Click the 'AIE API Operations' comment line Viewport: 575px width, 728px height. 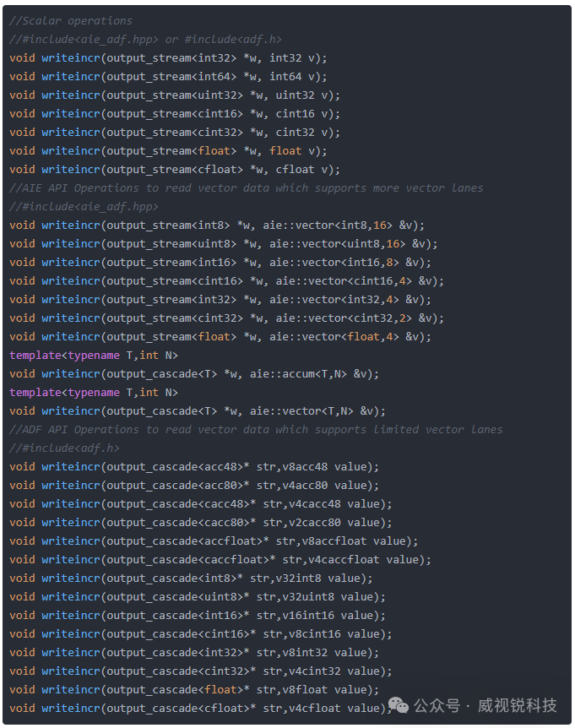[246, 188]
